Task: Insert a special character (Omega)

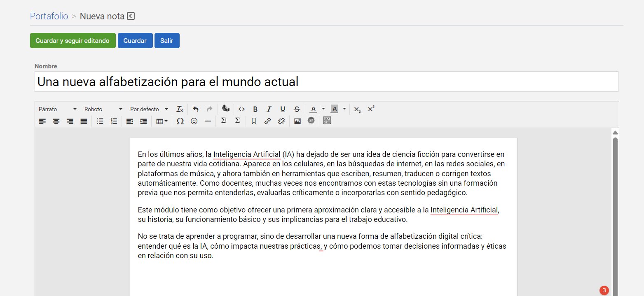Action: point(180,121)
